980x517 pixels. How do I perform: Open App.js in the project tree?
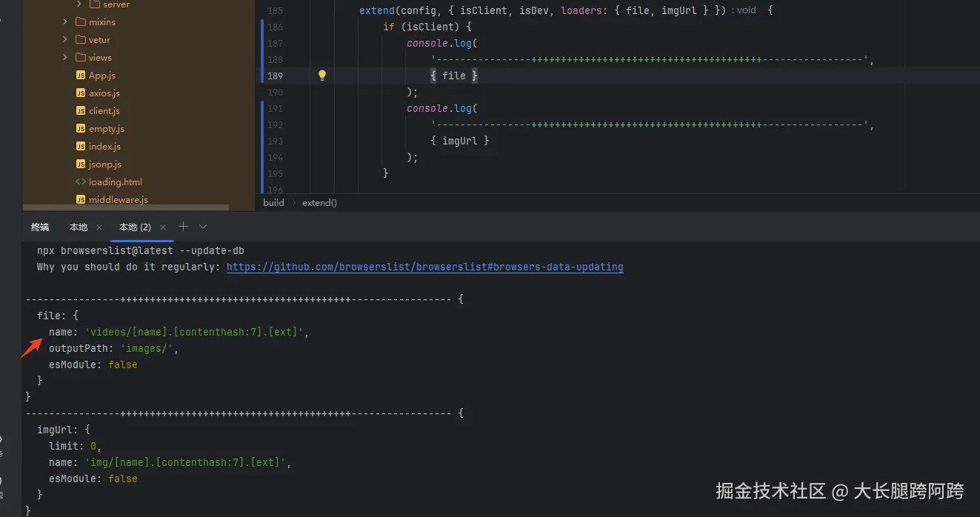[102, 76]
